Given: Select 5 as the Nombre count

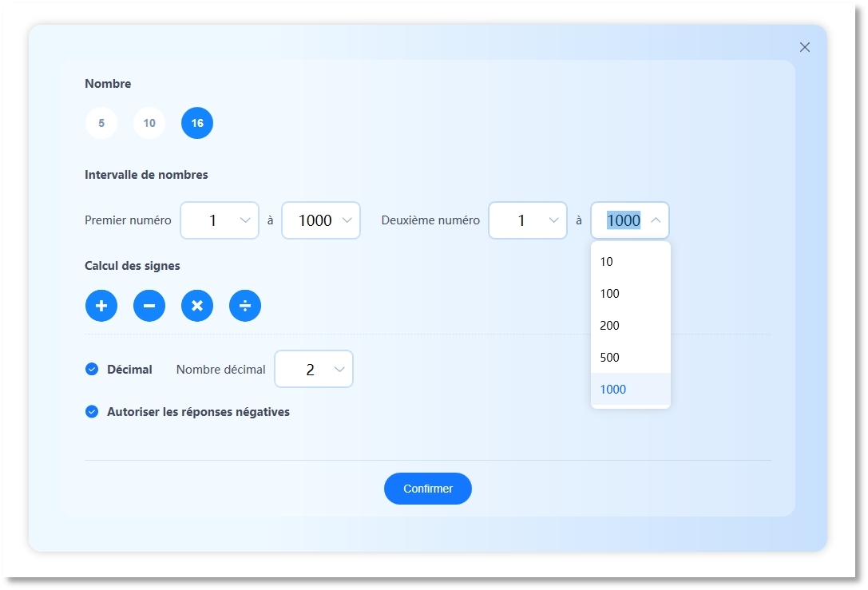Looking at the screenshot, I should tap(101, 123).
